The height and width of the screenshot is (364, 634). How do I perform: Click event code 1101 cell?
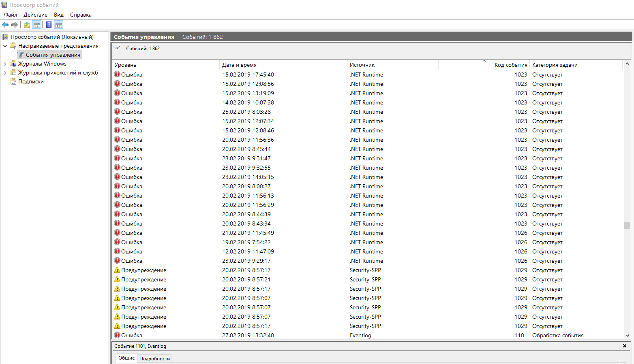pyautogui.click(x=520, y=335)
